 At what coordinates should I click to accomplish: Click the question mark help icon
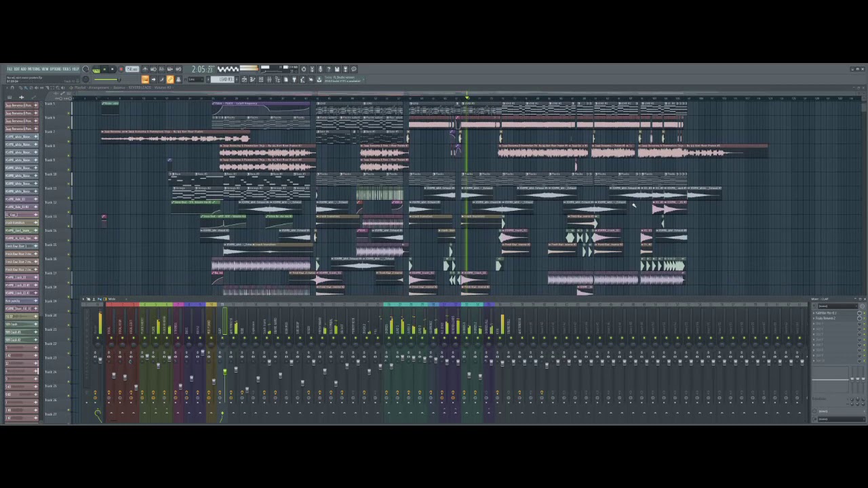coord(328,69)
